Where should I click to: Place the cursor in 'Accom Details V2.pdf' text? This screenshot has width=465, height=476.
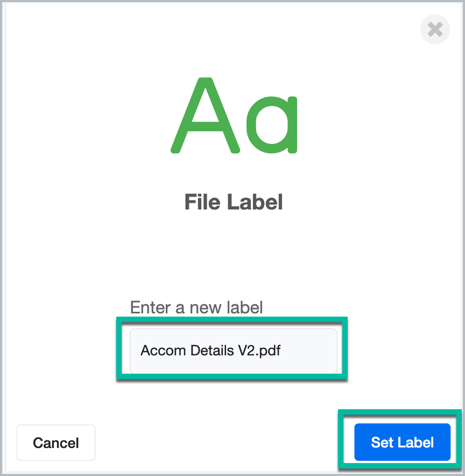[x=210, y=351]
